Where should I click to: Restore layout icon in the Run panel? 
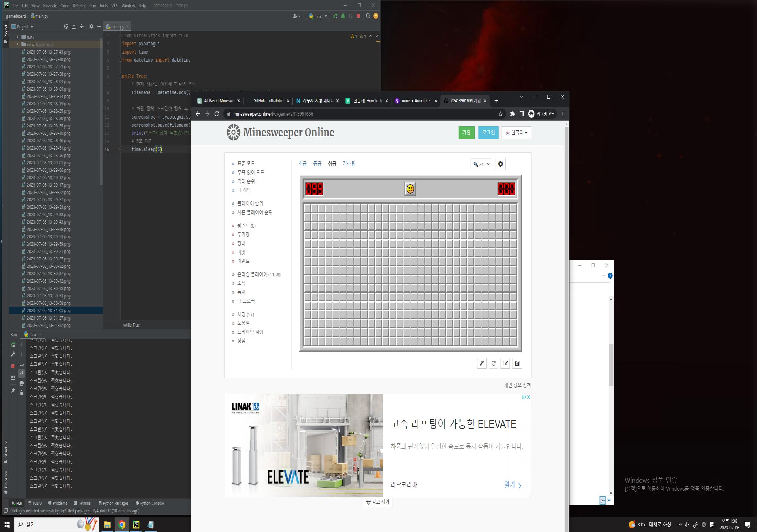[x=13, y=378]
